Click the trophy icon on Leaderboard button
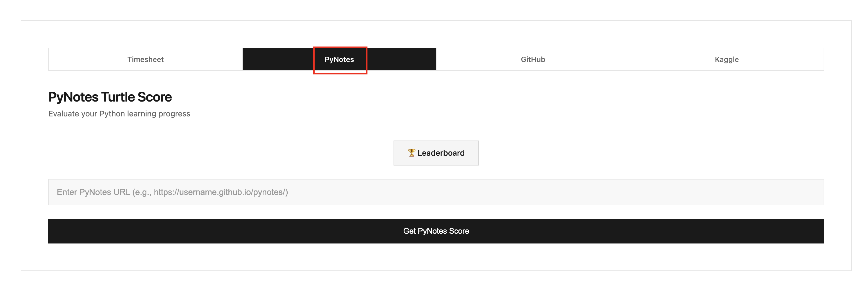Screen dimensions: 868x285 pos(412,153)
